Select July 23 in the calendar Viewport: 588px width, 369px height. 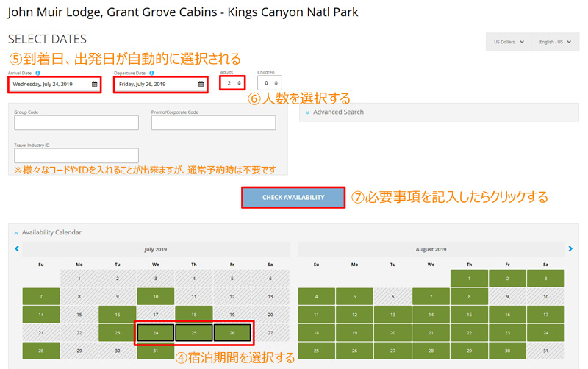[118, 333]
